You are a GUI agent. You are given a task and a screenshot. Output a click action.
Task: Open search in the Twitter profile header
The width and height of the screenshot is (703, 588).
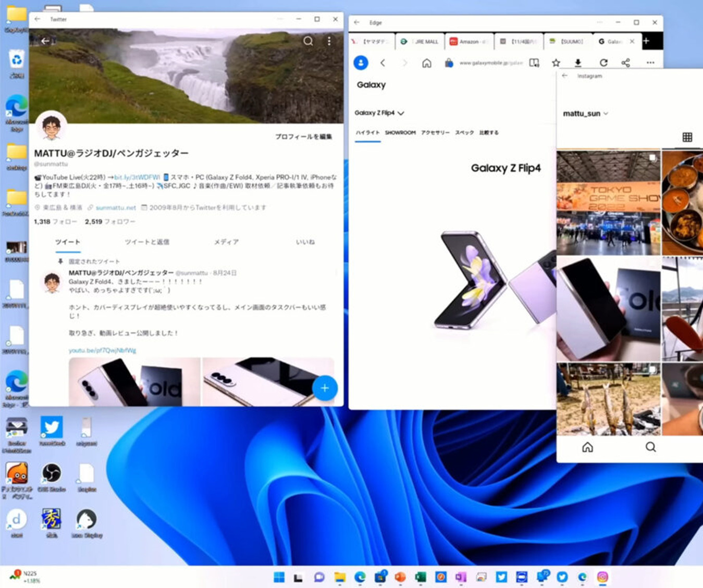(x=308, y=41)
